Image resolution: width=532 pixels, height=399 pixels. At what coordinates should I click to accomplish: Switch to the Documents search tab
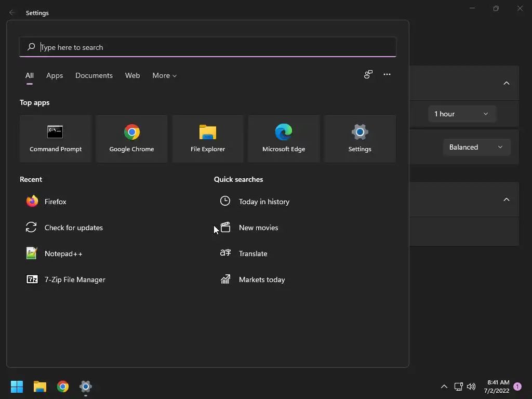coord(94,76)
